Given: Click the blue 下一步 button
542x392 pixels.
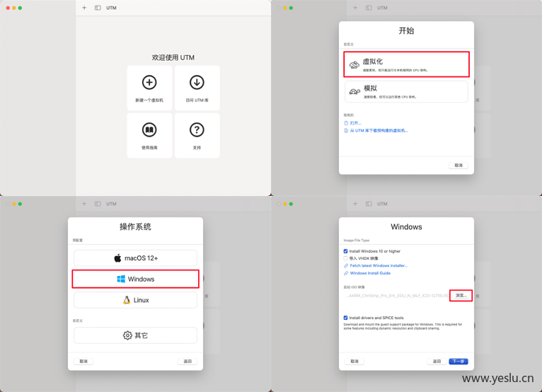Looking at the screenshot, I should coord(459,362).
